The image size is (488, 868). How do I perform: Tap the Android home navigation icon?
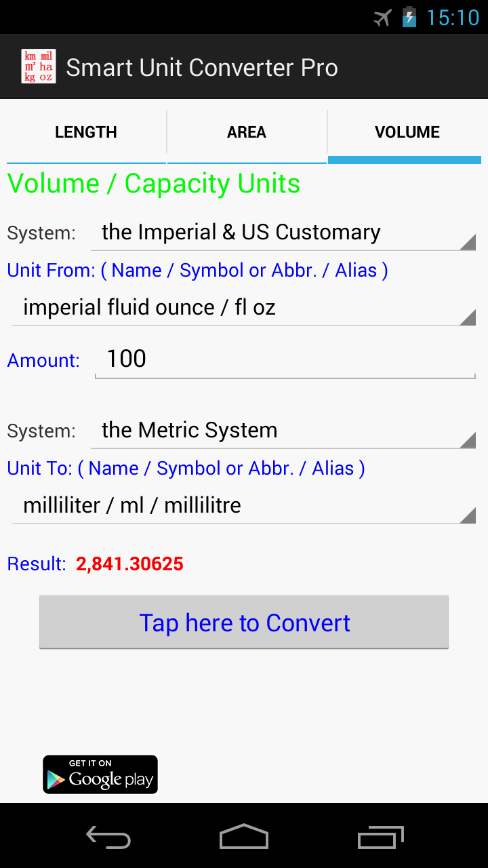244,837
